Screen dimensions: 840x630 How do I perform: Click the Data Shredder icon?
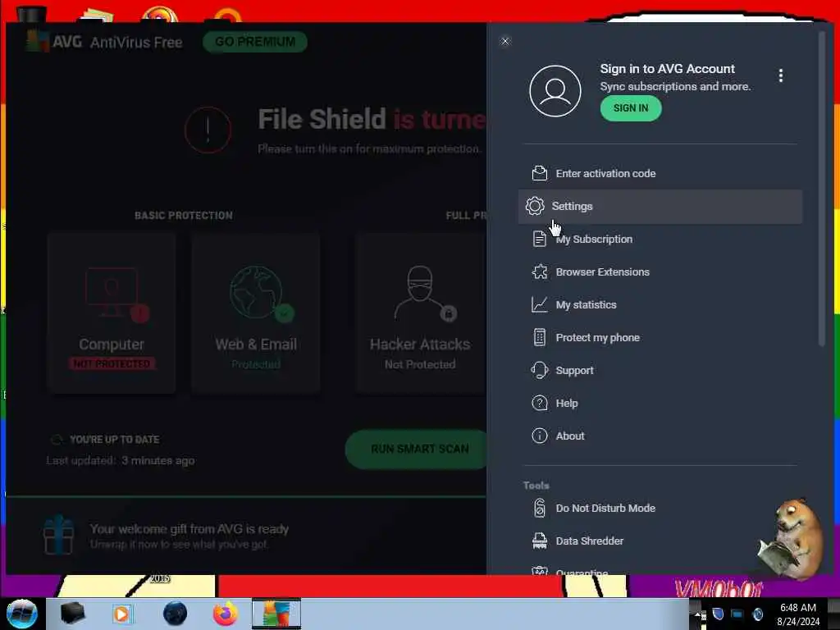(x=540, y=541)
